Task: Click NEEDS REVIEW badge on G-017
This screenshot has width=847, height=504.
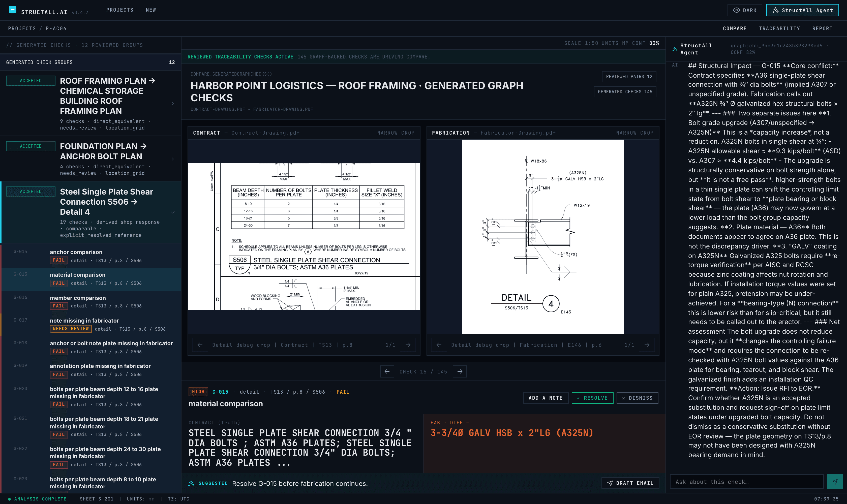Action: [71, 328]
